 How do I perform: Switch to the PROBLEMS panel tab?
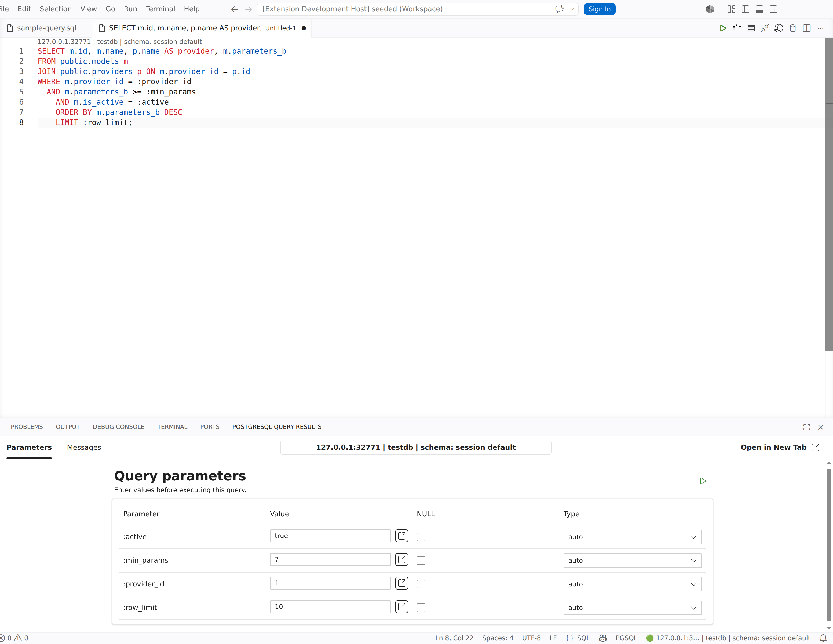(x=27, y=427)
